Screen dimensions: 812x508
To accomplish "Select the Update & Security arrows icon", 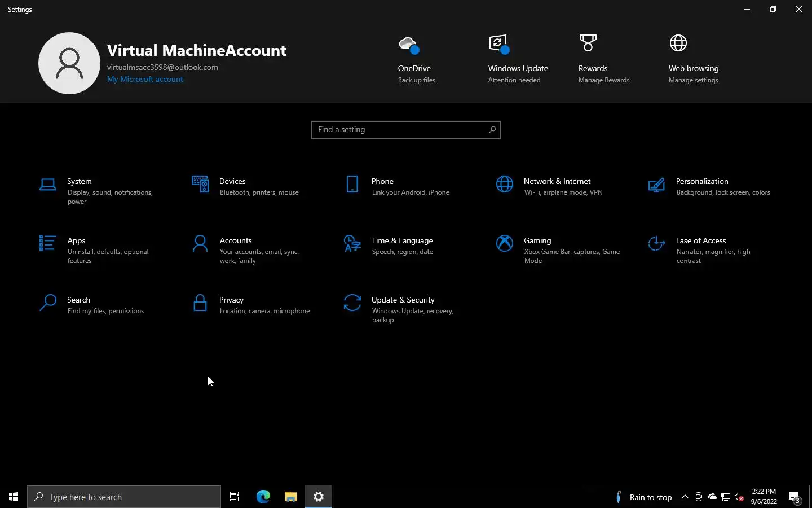I will click(352, 303).
